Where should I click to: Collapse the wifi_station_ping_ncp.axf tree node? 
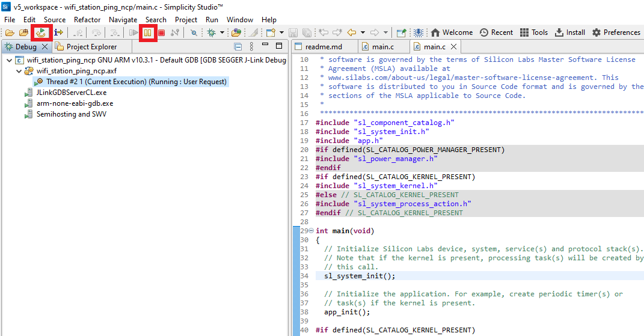pos(19,71)
